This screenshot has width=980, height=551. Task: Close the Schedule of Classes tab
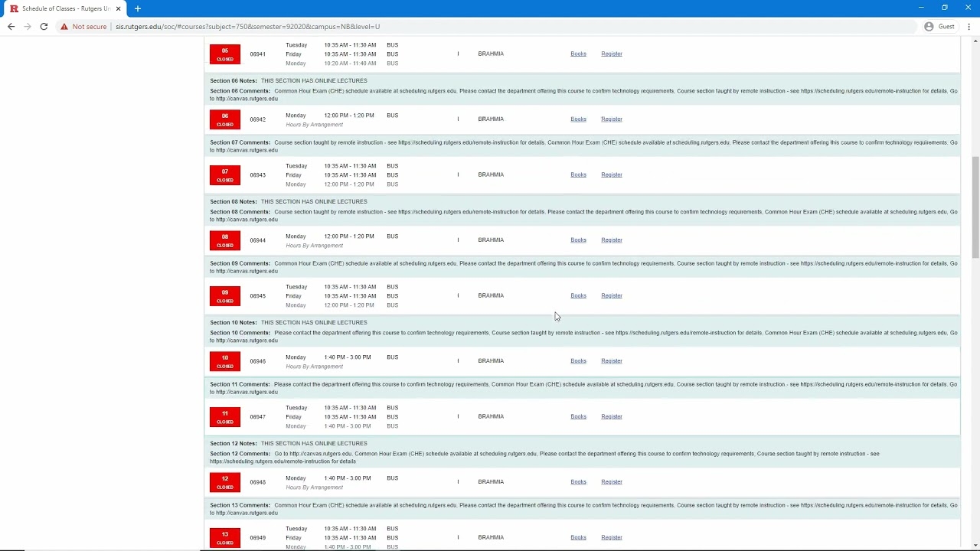119,8
